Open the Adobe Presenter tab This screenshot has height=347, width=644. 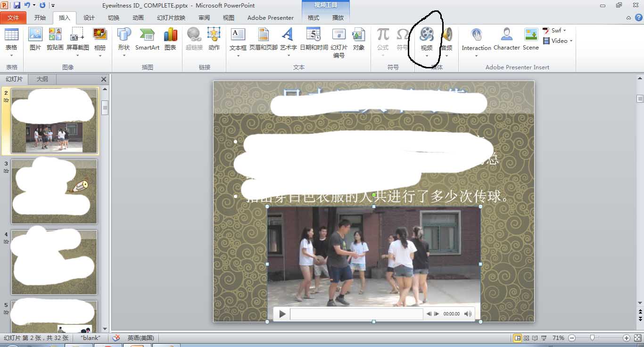tap(271, 18)
